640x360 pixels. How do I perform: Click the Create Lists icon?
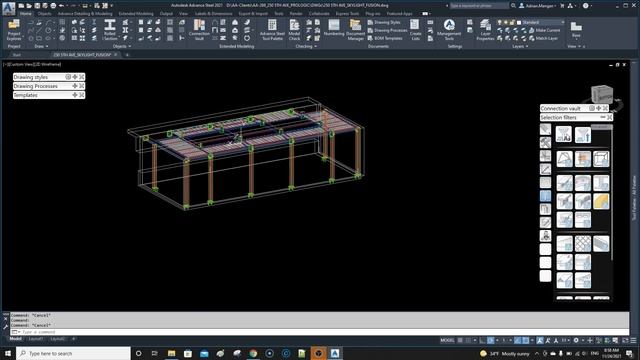pos(415,29)
